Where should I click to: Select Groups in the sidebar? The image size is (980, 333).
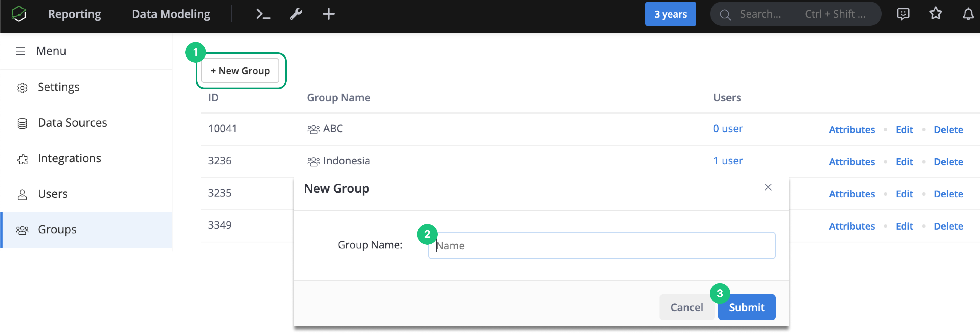86,230
